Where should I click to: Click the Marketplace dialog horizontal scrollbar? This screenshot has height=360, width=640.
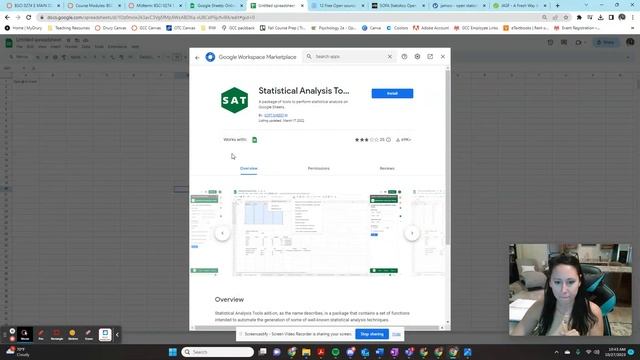pos(316,327)
